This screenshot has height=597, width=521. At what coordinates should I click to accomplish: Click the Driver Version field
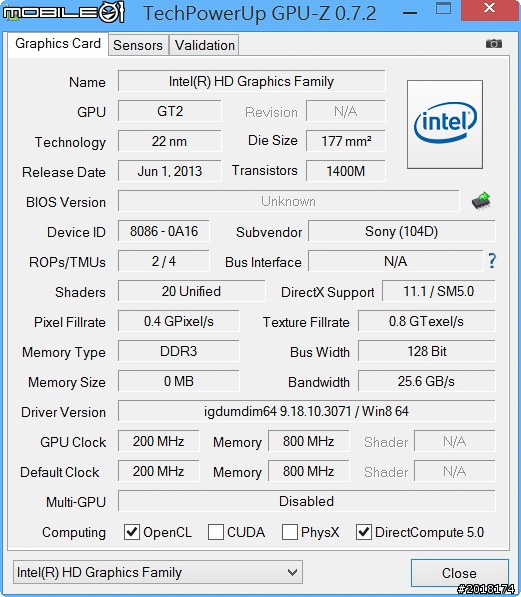[307, 411]
